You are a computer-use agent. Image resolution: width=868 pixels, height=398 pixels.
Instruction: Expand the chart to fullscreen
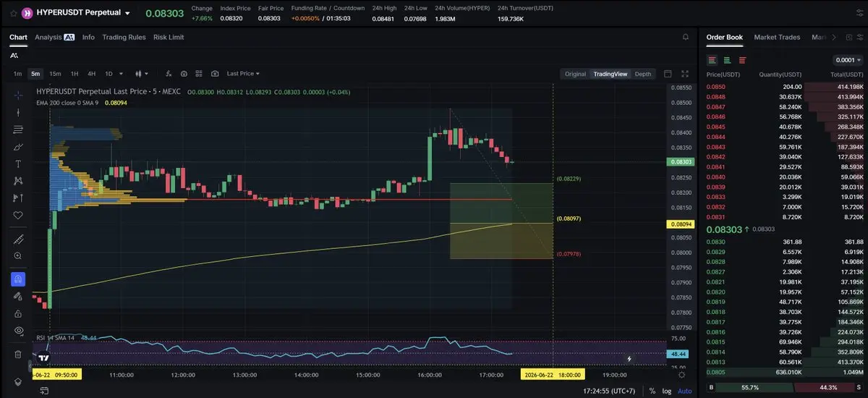(685, 74)
